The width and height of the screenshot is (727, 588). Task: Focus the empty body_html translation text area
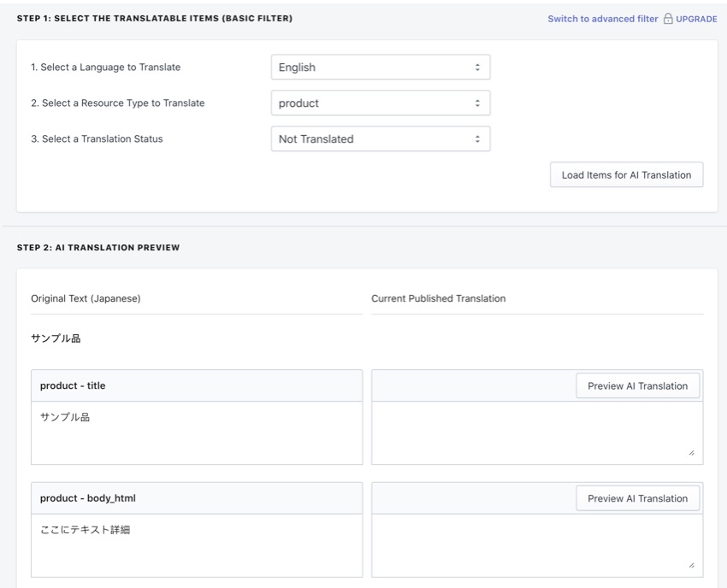(537, 545)
